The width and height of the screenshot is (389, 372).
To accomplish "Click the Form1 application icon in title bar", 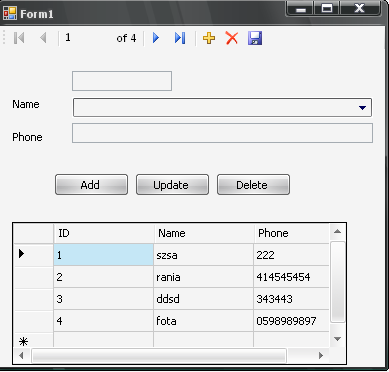I will pos(10,13).
